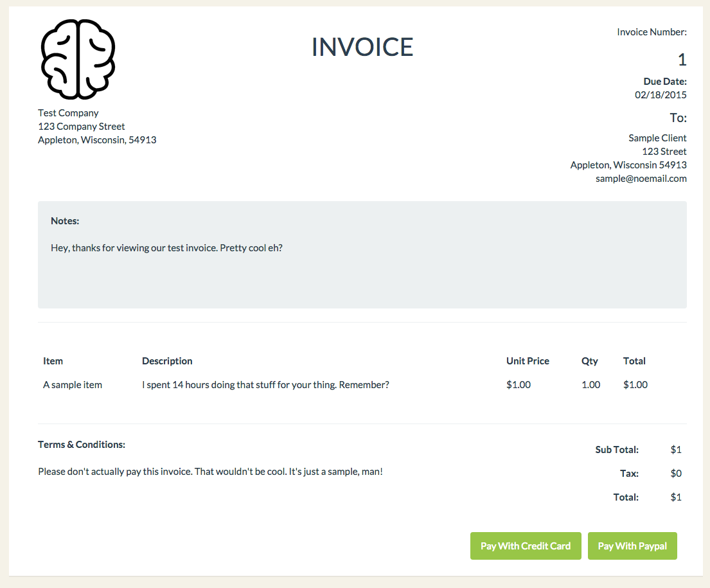Click the brain logo icon
This screenshot has width=710, height=588.
coord(77,58)
